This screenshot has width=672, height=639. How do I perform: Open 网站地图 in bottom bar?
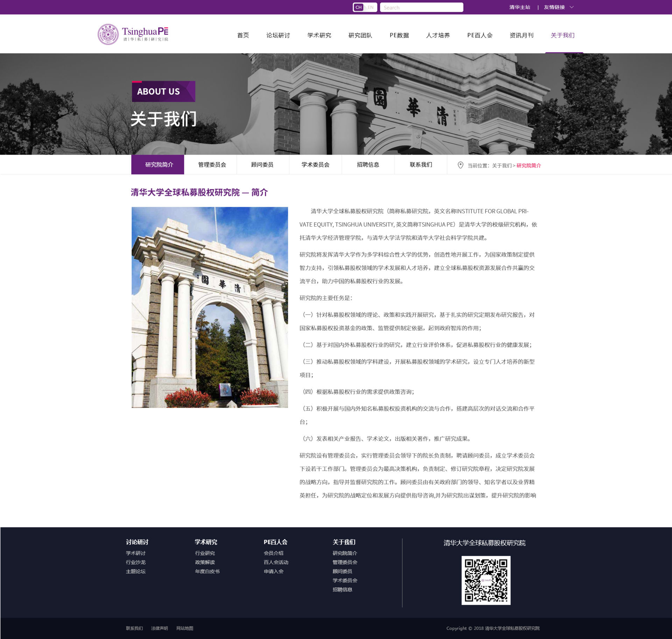184,628
